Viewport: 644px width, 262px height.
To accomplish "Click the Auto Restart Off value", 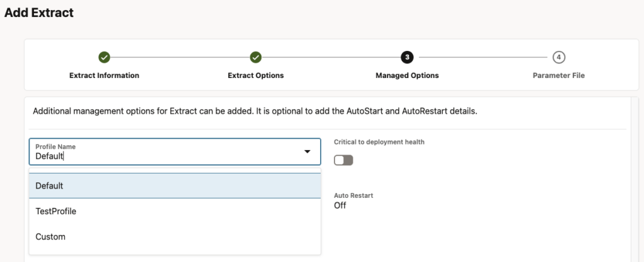I will point(340,205).
